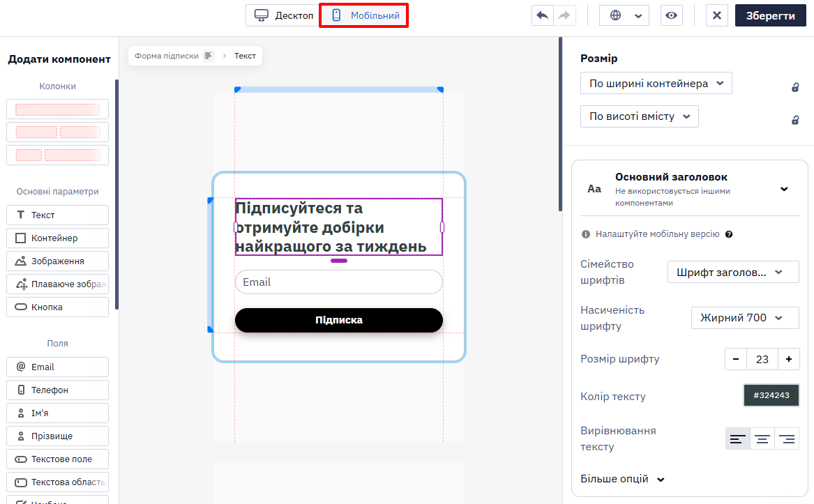This screenshot has height=504, width=814.
Task: Select the heading text block
Action: click(x=339, y=227)
